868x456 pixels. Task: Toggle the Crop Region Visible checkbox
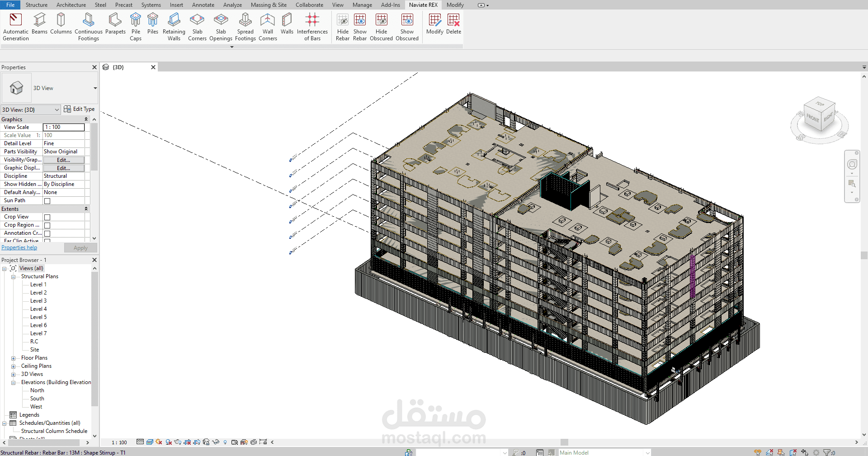(x=47, y=225)
